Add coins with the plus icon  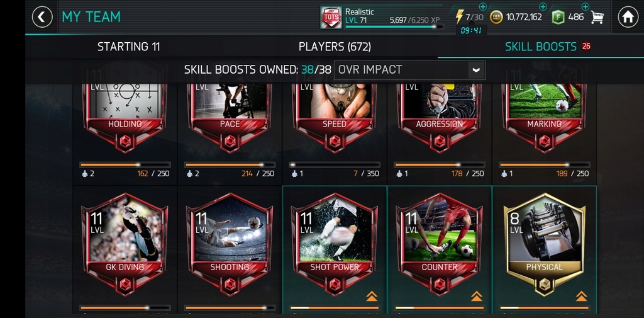(x=543, y=6)
